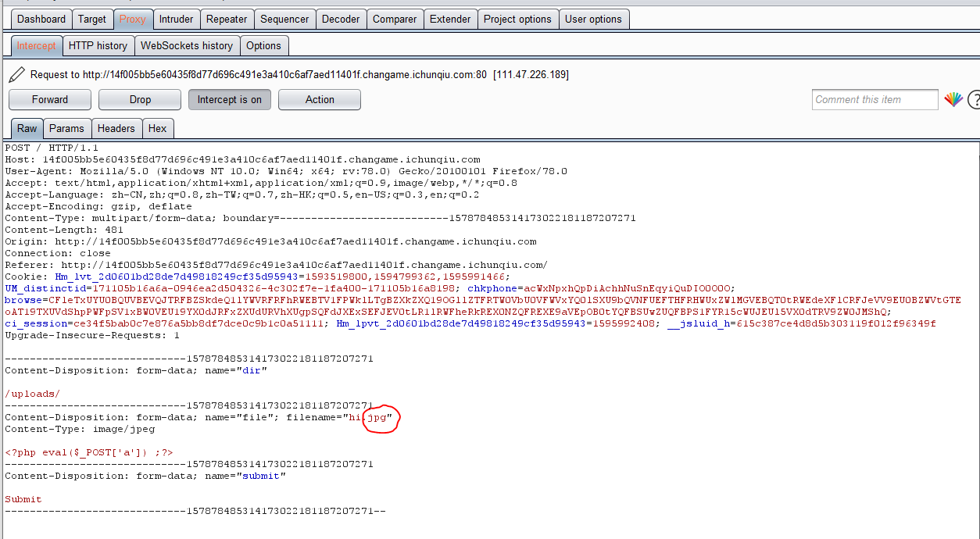Select the Intercept sub-tab

(x=37, y=45)
